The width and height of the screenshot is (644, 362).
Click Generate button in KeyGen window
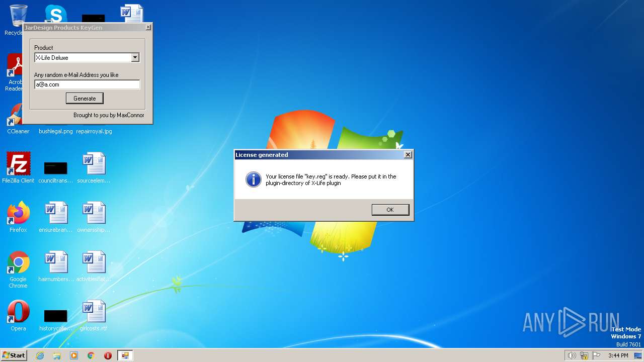85,98
